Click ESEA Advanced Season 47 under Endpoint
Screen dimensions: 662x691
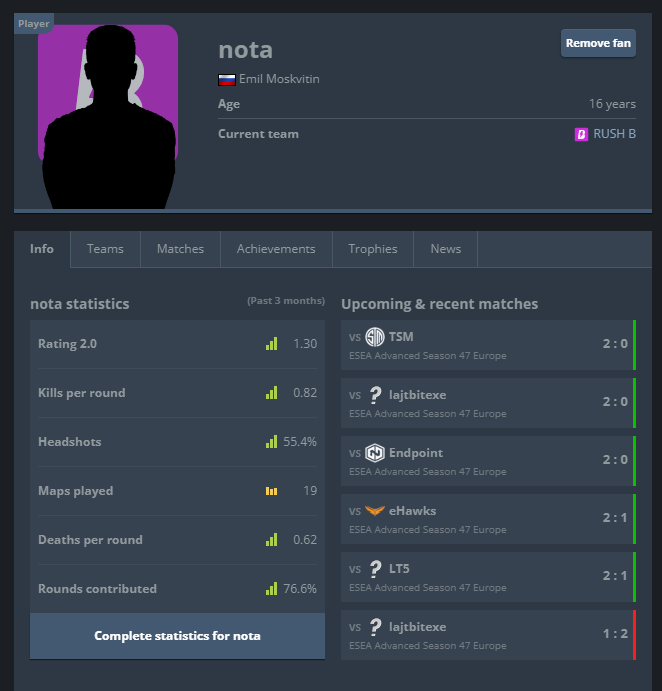(428, 472)
